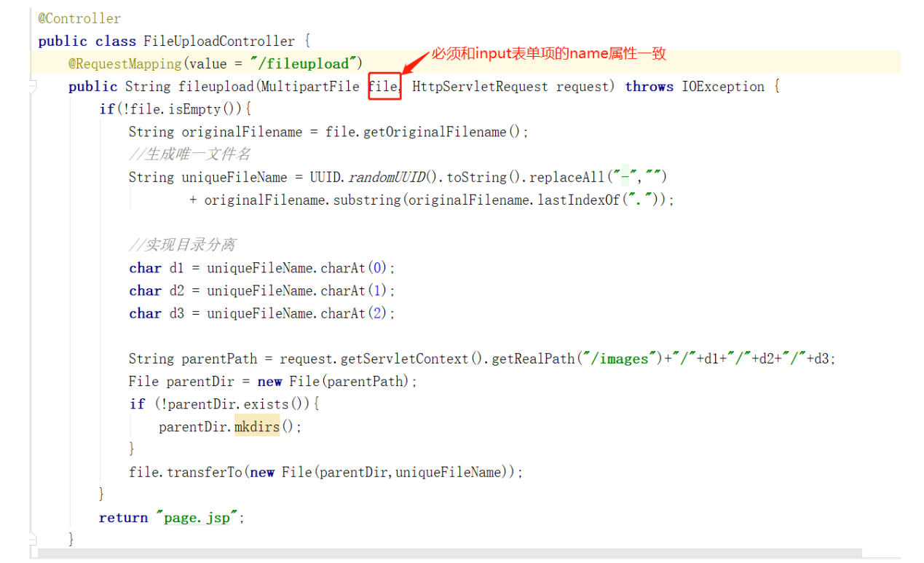Click the @Controller annotation
Screen dimensions: 924x563
pos(79,18)
